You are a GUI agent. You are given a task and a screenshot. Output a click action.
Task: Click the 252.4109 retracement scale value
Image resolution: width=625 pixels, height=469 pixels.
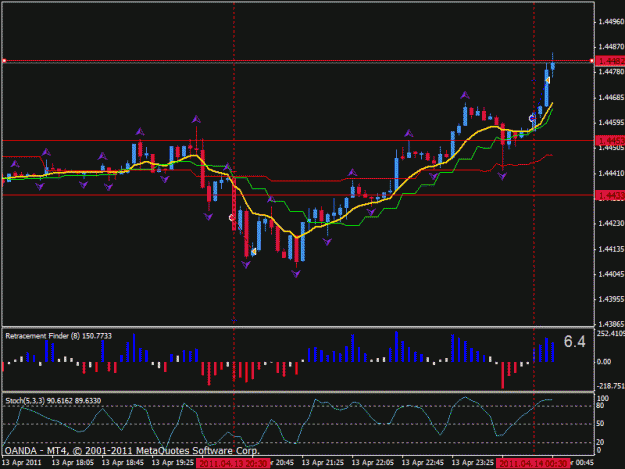611,333
